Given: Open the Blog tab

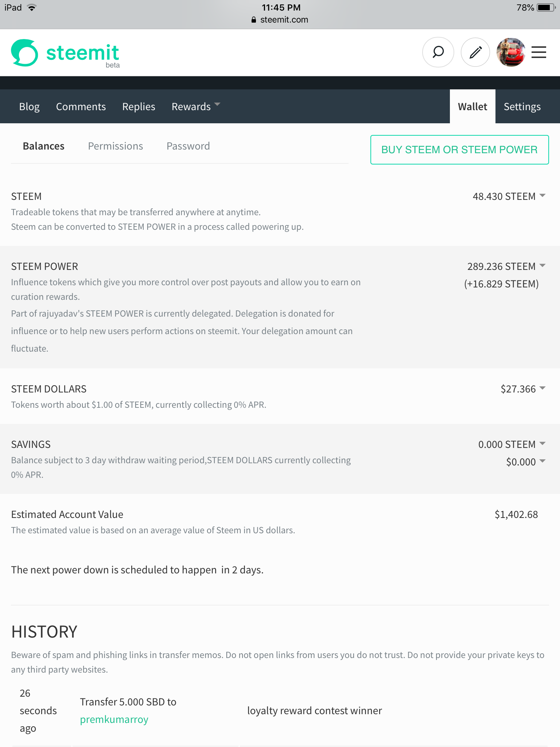Looking at the screenshot, I should pyautogui.click(x=29, y=107).
